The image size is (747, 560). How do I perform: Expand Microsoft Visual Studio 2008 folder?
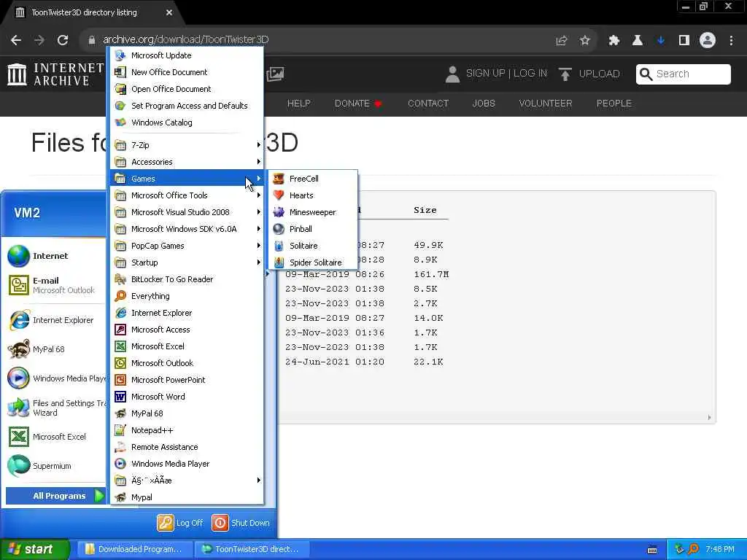pyautogui.click(x=187, y=212)
